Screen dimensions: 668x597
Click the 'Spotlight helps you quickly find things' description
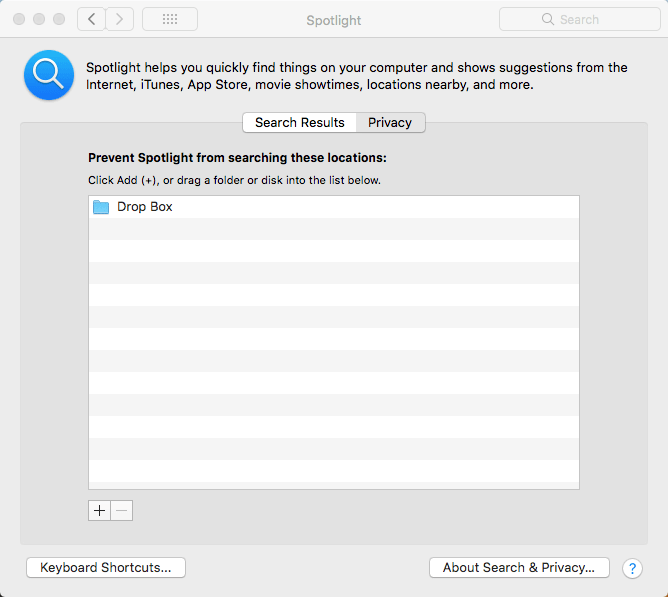point(357,76)
